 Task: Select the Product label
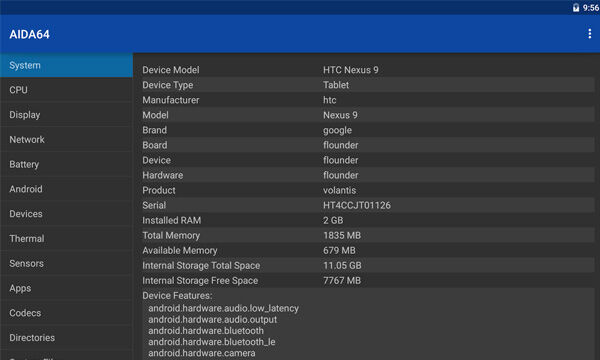click(159, 190)
